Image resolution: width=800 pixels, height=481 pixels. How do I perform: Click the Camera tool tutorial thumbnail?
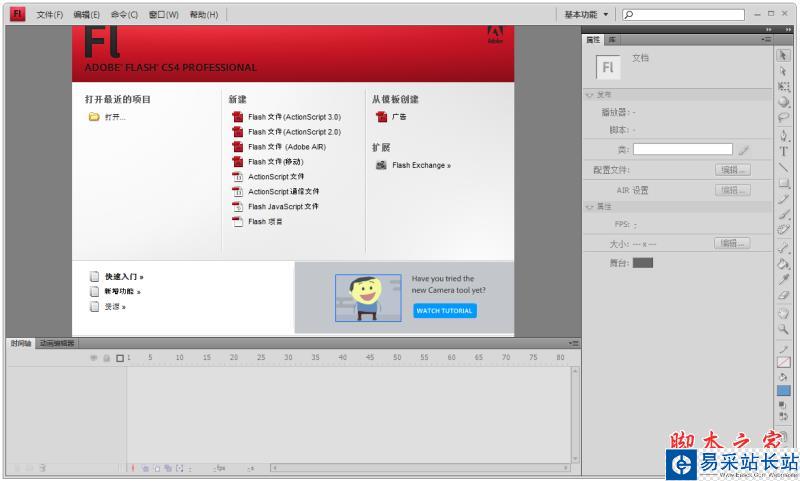pyautogui.click(x=368, y=298)
